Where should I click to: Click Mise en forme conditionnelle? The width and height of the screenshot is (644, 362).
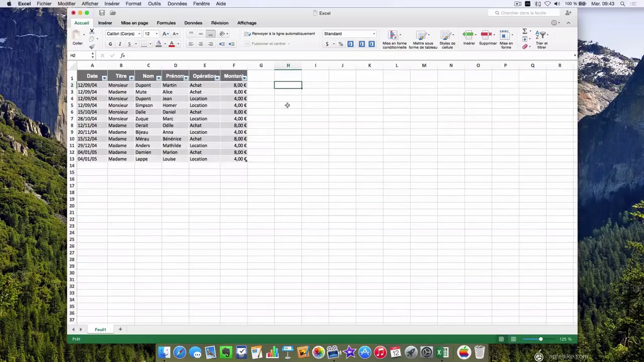394,39
